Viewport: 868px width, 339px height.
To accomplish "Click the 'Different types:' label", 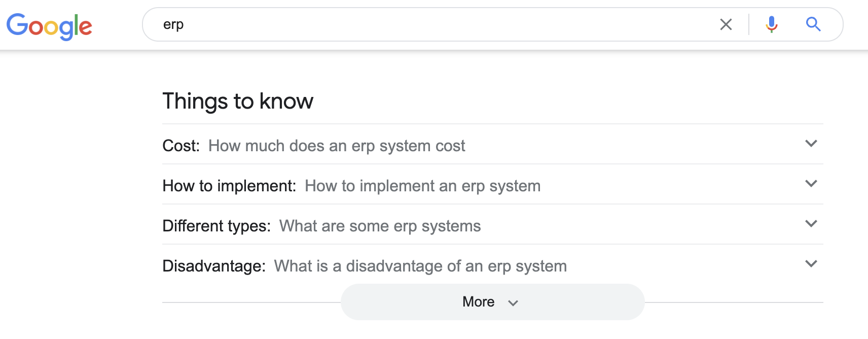I will (216, 226).
